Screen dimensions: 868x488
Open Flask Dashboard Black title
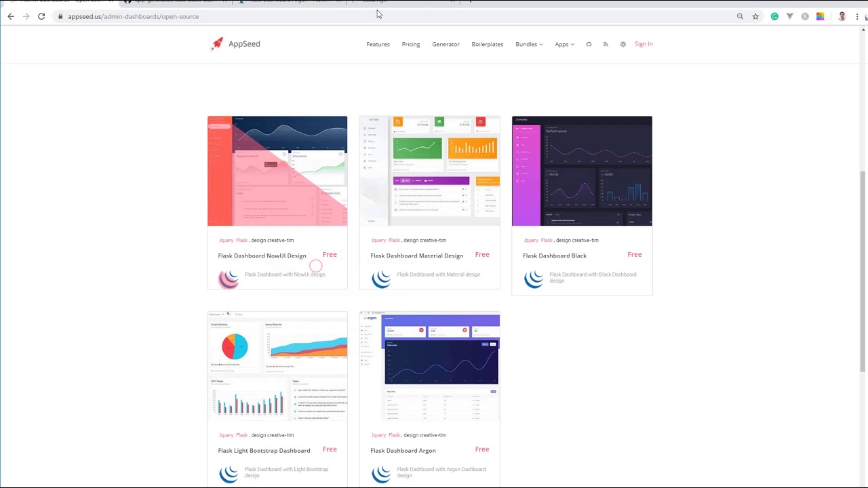click(x=555, y=256)
